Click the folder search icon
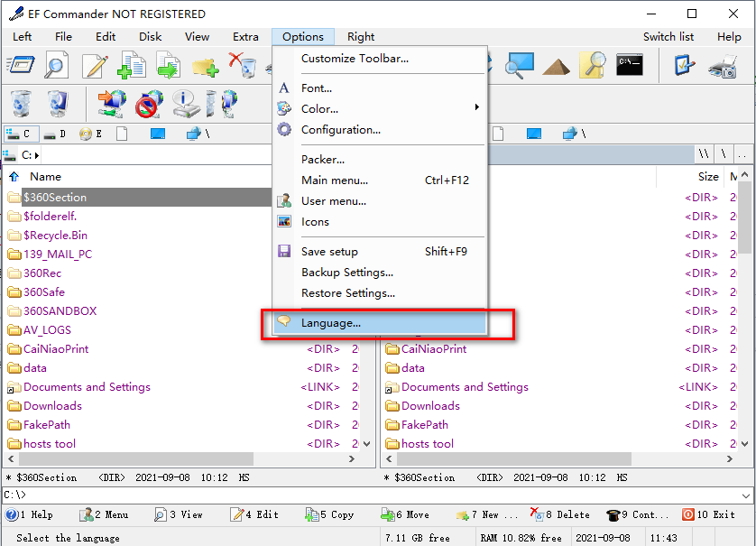Viewport: 756px width, 546px height. point(593,65)
